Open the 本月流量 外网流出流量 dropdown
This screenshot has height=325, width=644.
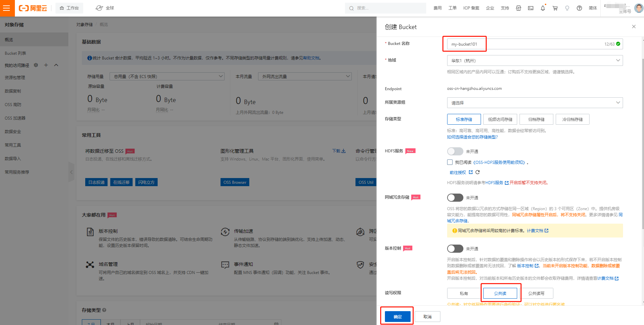click(x=305, y=76)
